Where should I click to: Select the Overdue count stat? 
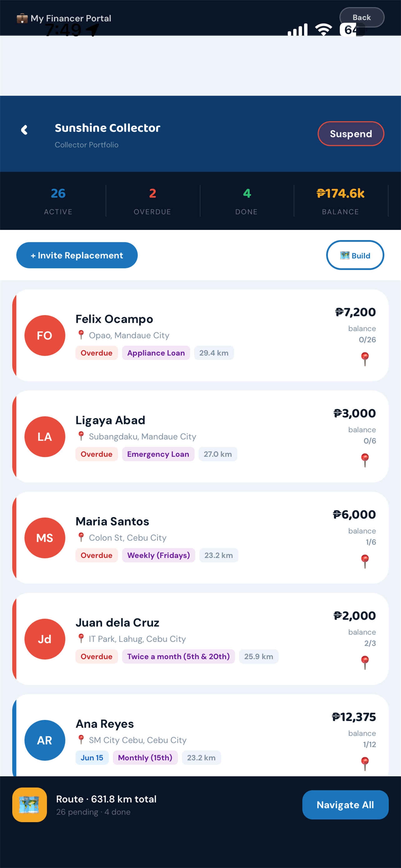coord(152,201)
